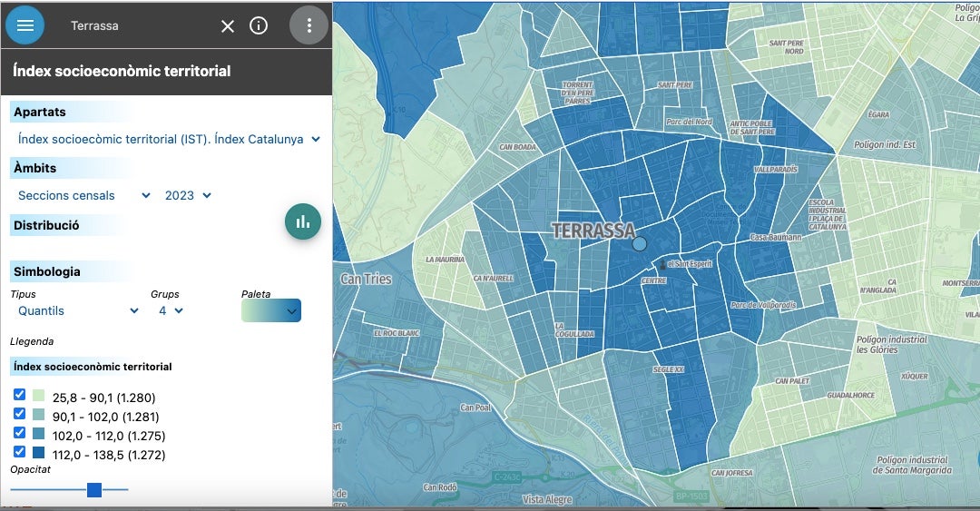Open the hamburger main menu
980x511 pixels.
point(25,25)
